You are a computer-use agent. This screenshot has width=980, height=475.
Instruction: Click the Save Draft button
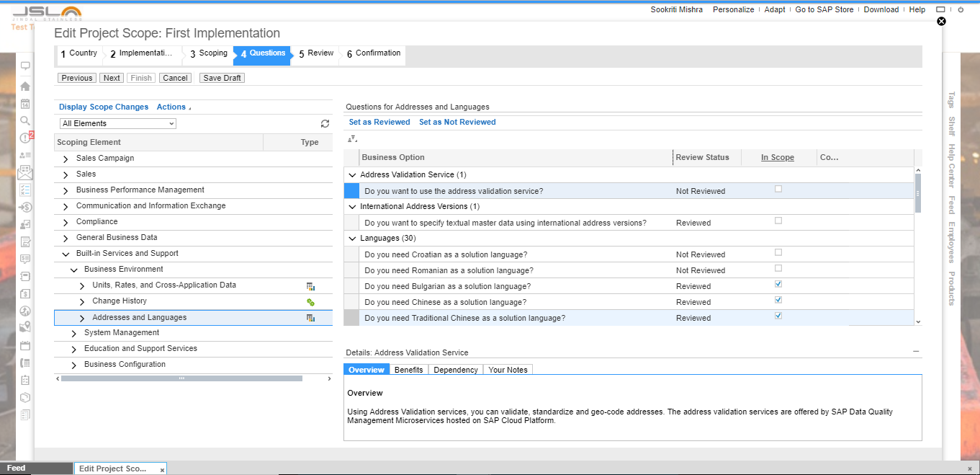pos(222,78)
